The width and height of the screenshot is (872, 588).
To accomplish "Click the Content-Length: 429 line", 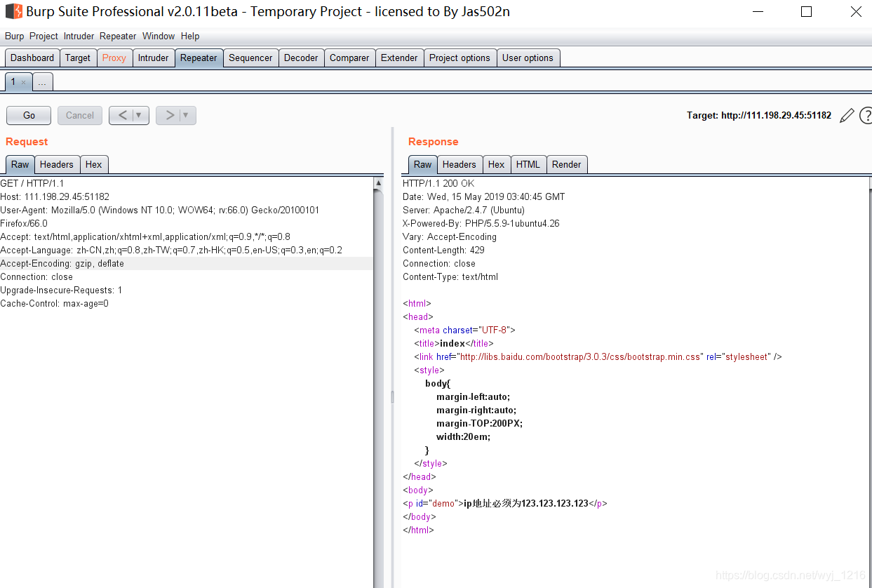I will pos(443,250).
